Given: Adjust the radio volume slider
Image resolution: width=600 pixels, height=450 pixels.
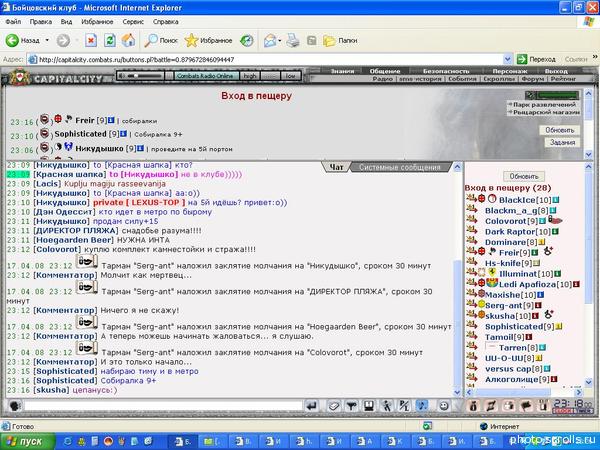Looking at the screenshot, I should pos(143,76).
